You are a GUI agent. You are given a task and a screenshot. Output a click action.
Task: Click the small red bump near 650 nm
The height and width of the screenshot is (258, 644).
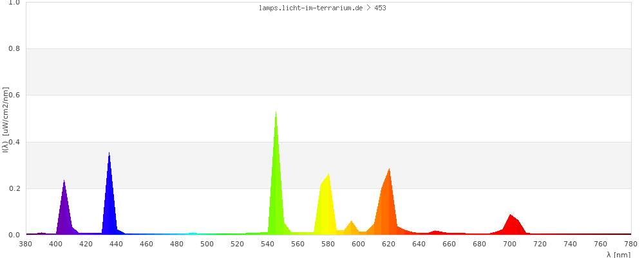[436, 232]
